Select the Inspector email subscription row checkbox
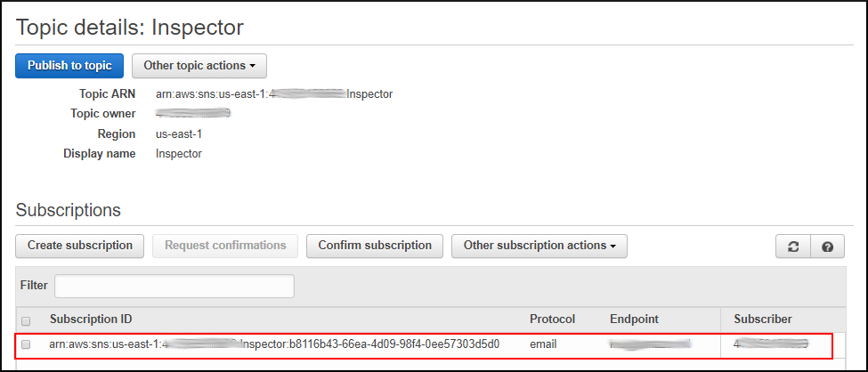The height and width of the screenshot is (372, 868). coord(26,344)
